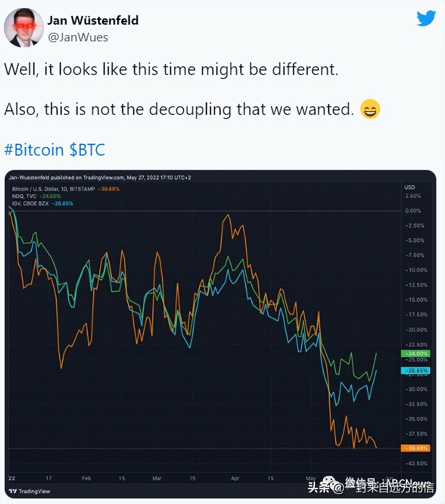This screenshot has height=504, width=445.
Task: Click the Apr marker on time axis
Action: tap(235, 478)
